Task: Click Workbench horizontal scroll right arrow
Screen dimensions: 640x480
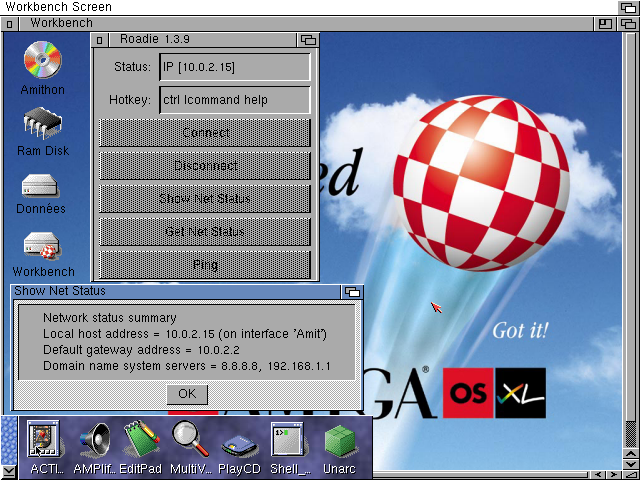Action: (x=613, y=475)
